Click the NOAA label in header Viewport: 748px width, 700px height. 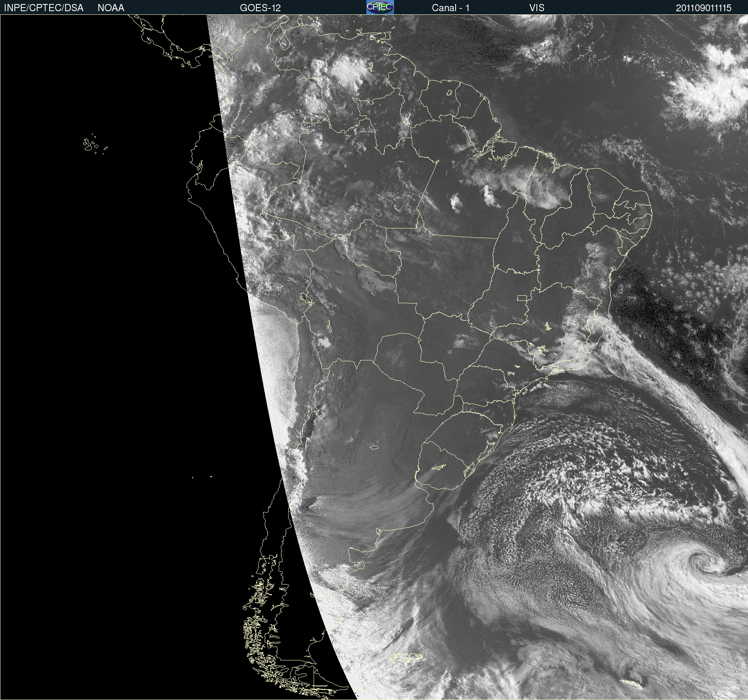tap(111, 8)
